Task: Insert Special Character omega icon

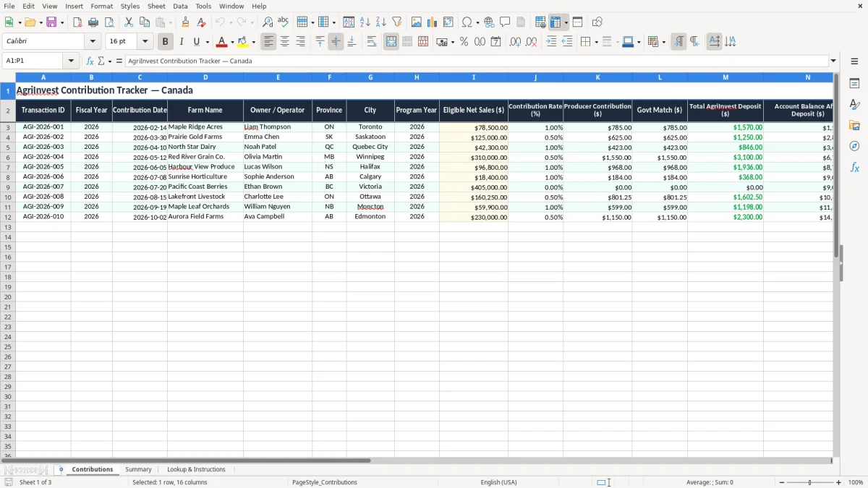Action: click(x=467, y=22)
